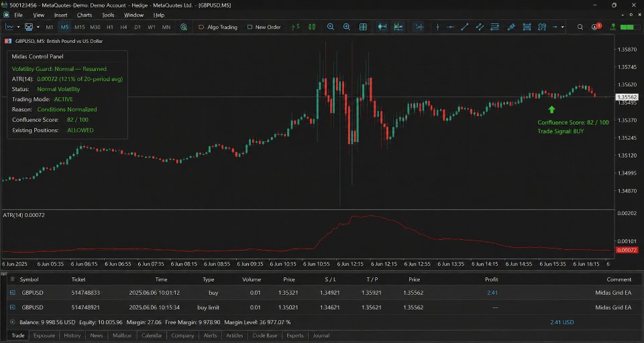644x343 pixels.
Task: Click the GBPUSD flag icon in chart title
Action: pos(8,41)
